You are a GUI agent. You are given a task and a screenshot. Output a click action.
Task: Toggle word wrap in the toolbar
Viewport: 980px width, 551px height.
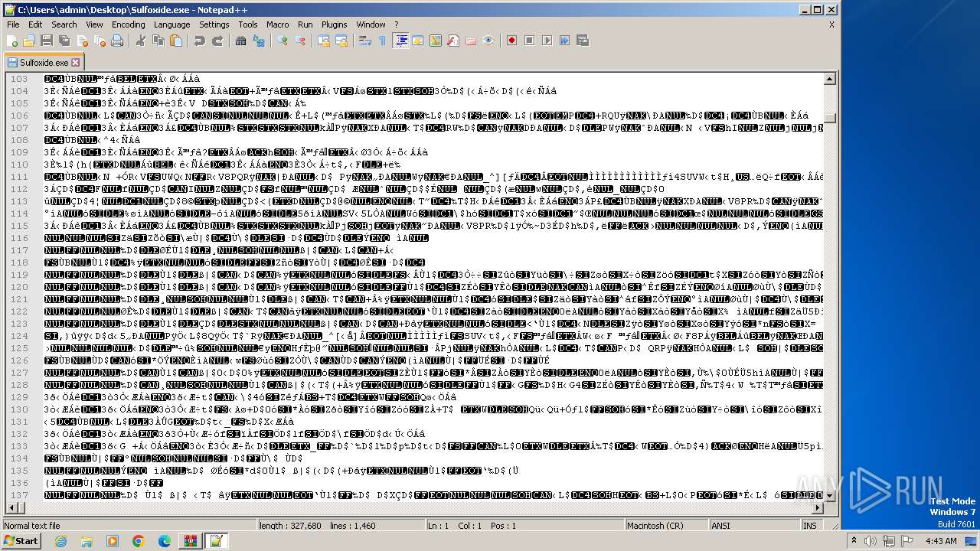pos(365,41)
